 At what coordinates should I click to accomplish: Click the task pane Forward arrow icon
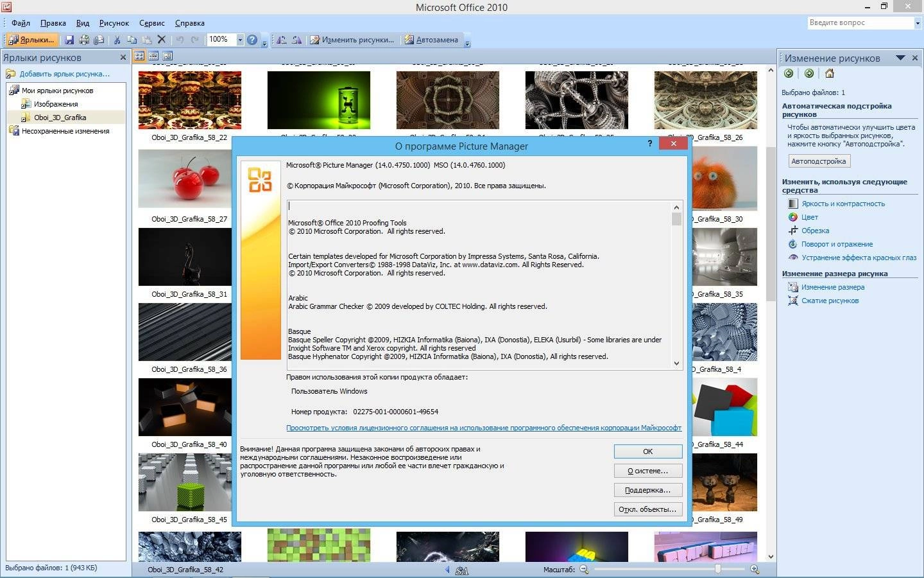(809, 73)
